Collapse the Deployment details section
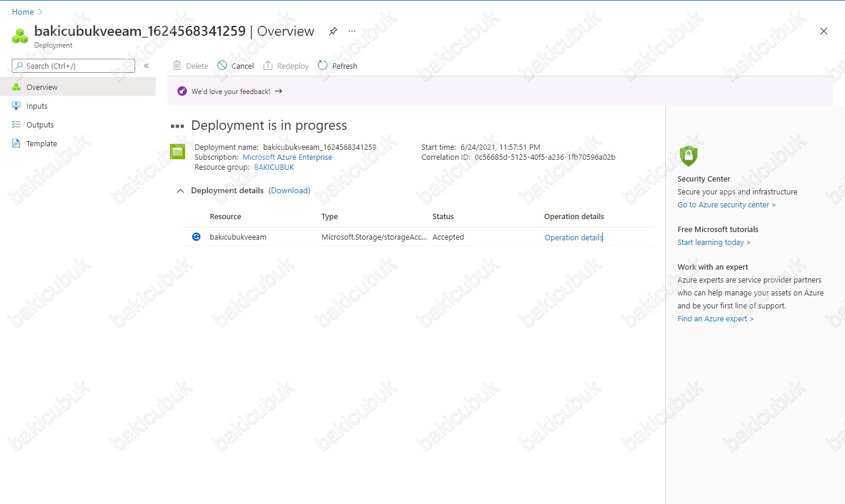The width and height of the screenshot is (845, 504). pos(180,191)
